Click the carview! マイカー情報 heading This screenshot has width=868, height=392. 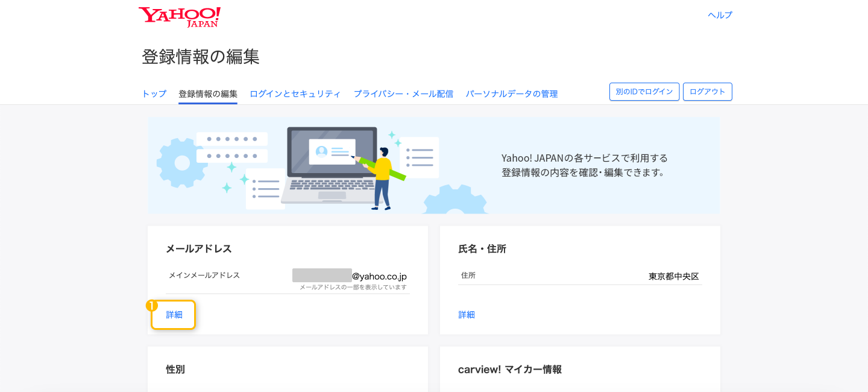[x=510, y=370]
